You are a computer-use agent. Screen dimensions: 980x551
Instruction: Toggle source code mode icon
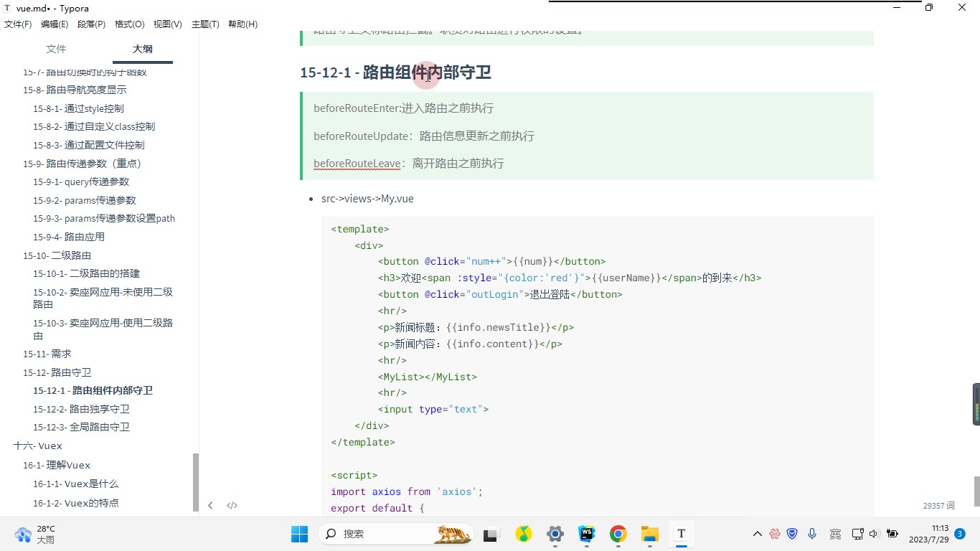tap(232, 505)
